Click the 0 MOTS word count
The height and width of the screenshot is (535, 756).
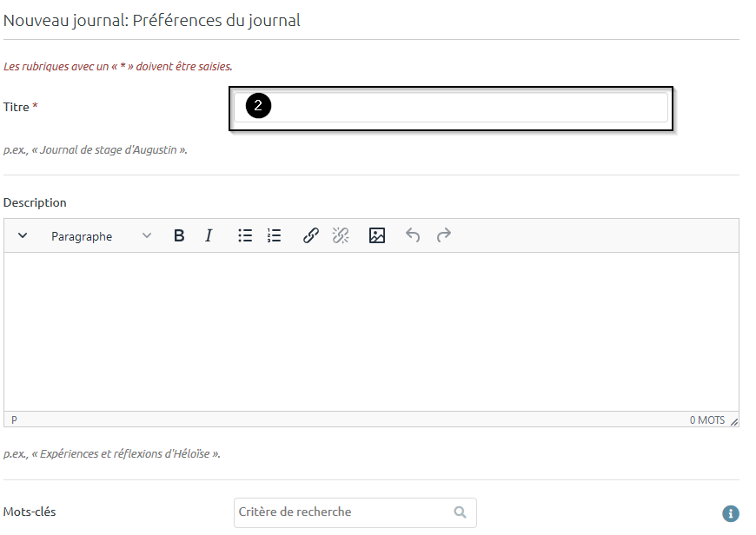(x=706, y=419)
